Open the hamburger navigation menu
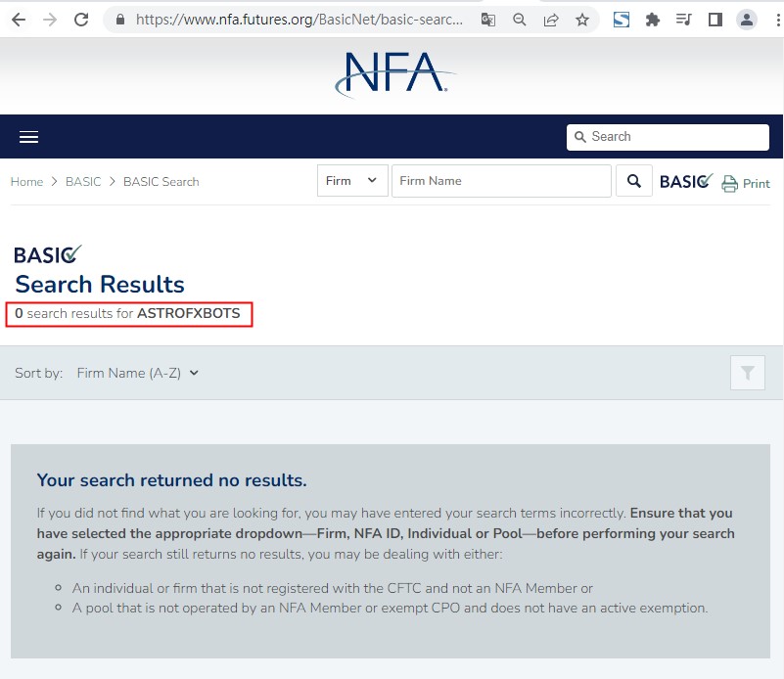Image resolution: width=784 pixels, height=679 pixels. [28, 137]
